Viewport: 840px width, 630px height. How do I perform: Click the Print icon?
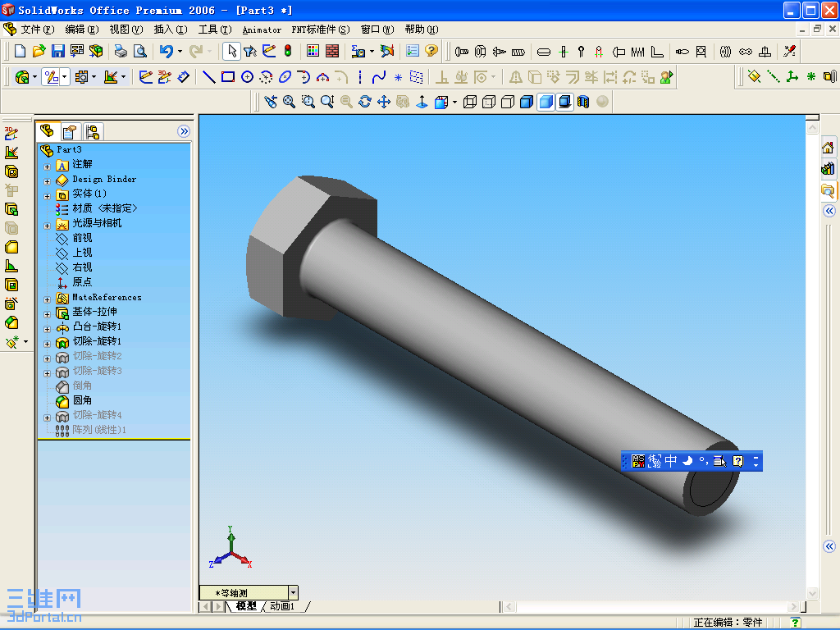coord(121,51)
